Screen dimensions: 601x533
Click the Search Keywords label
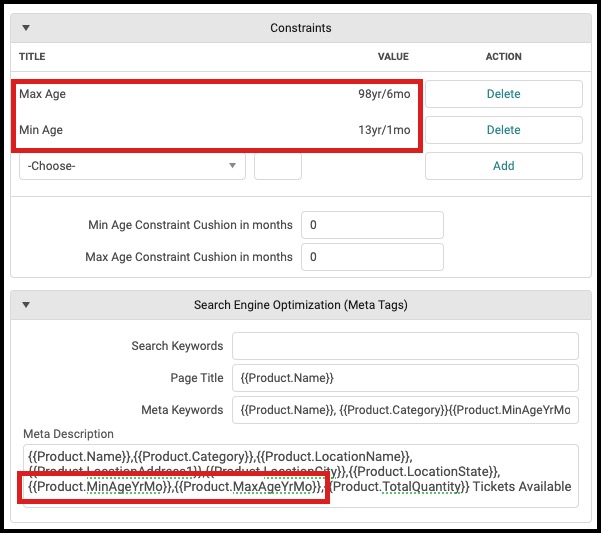[177, 346]
